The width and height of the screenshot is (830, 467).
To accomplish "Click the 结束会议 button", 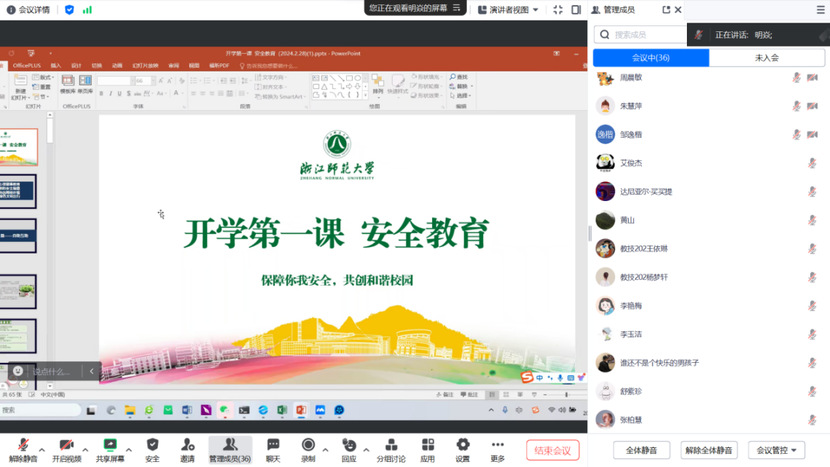I will point(552,451).
